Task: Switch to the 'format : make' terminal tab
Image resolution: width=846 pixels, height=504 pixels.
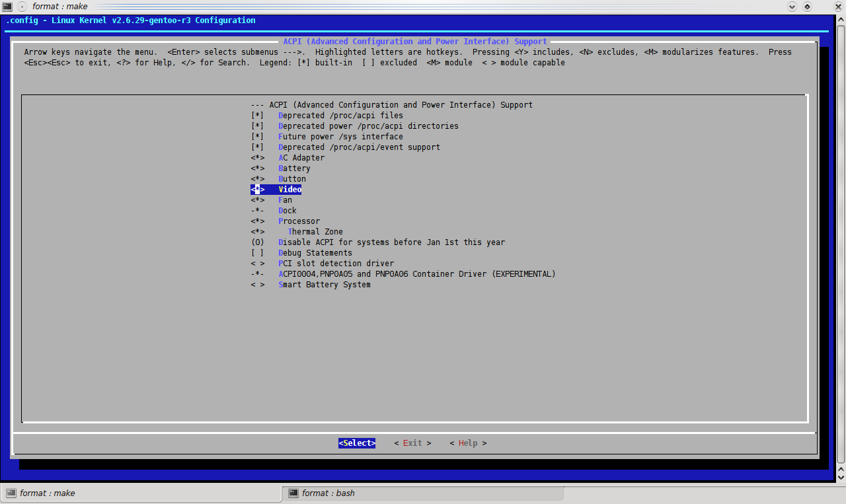Action: [x=141, y=493]
